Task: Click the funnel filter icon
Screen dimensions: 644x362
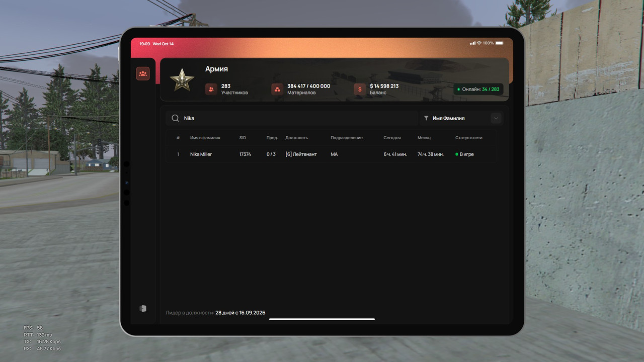Action: 426,118
